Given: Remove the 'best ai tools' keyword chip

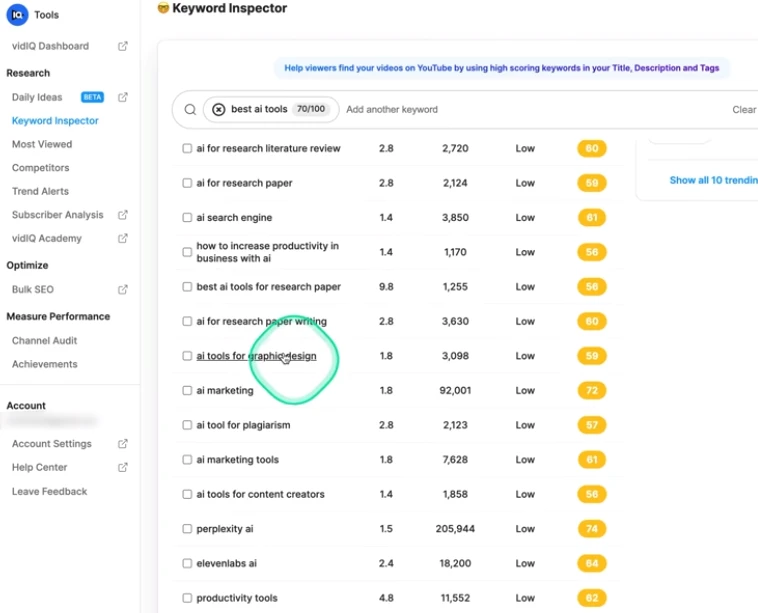Looking at the screenshot, I should (x=219, y=110).
